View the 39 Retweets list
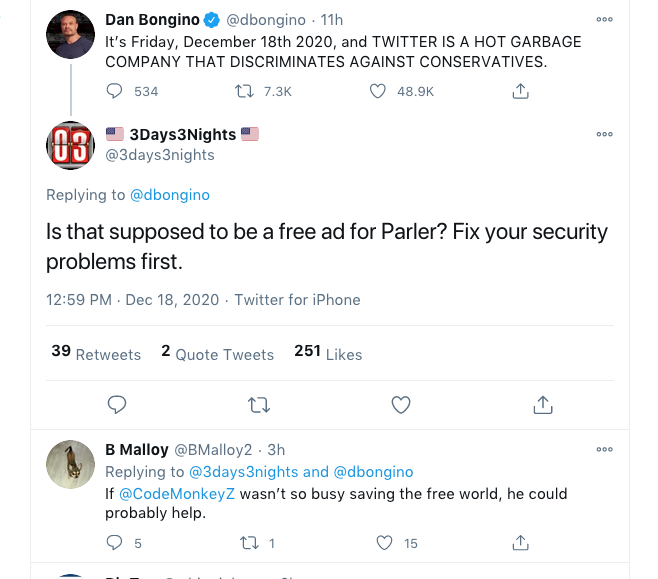The height and width of the screenshot is (579, 658). 95,353
